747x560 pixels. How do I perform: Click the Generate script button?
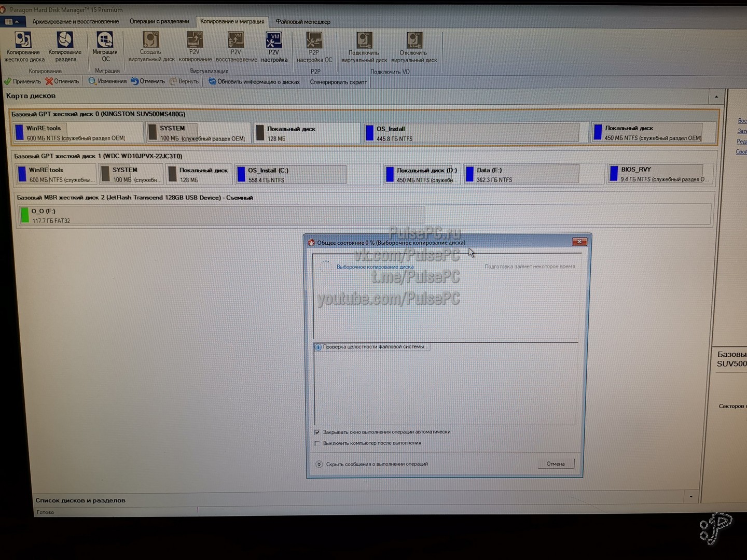[338, 82]
